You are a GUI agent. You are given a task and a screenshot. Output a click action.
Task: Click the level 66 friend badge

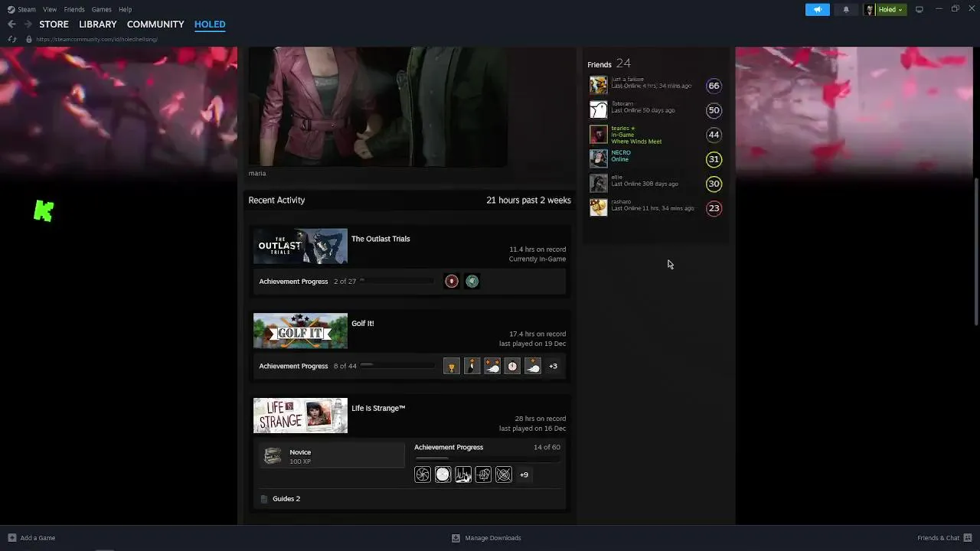click(x=714, y=86)
